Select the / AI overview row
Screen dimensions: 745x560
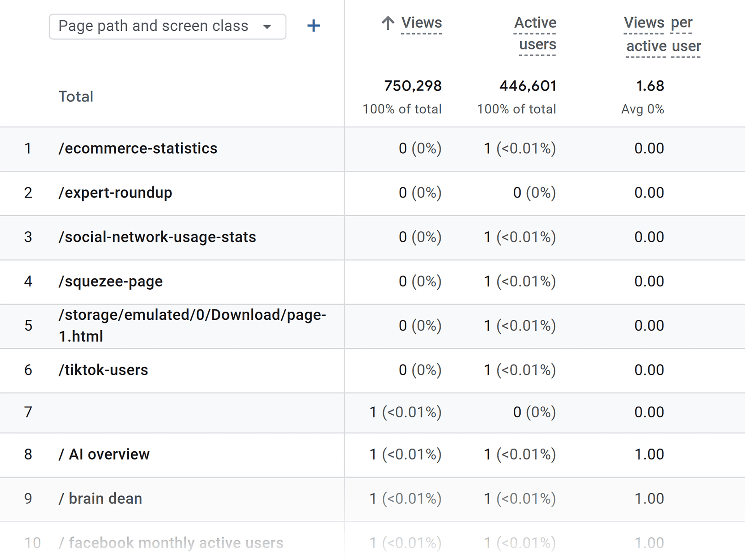coord(104,454)
